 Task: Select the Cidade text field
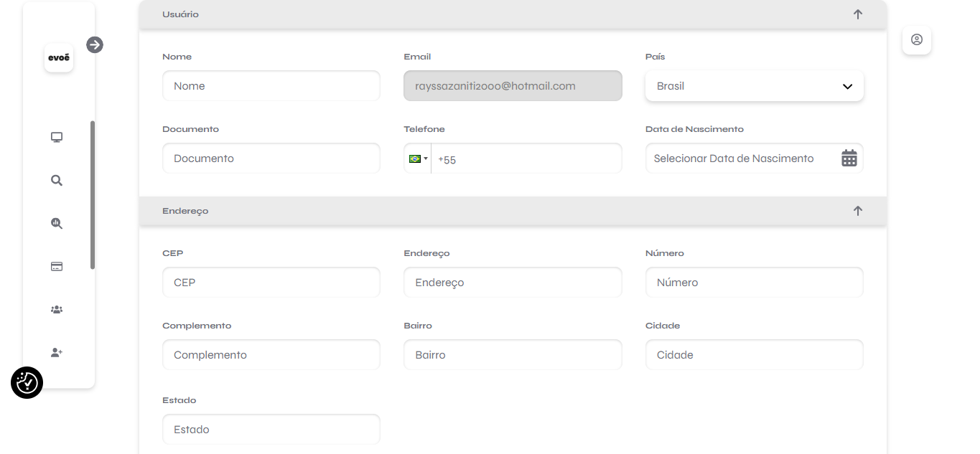754,355
